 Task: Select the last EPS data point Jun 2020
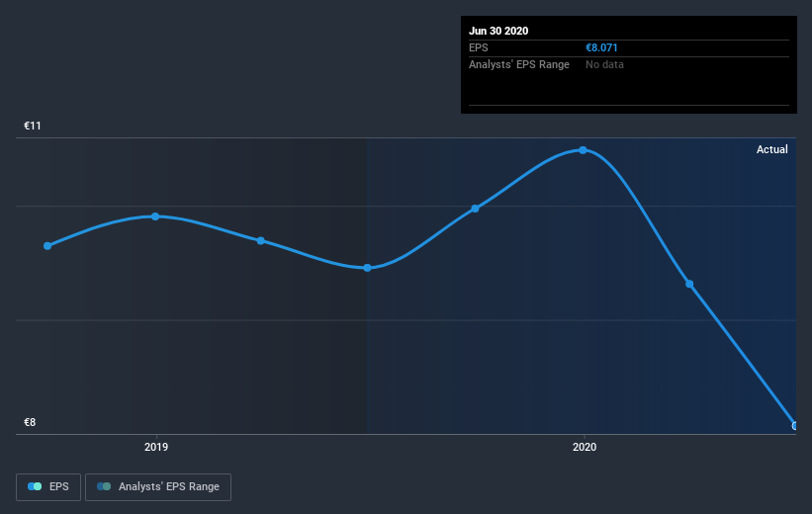click(x=794, y=426)
